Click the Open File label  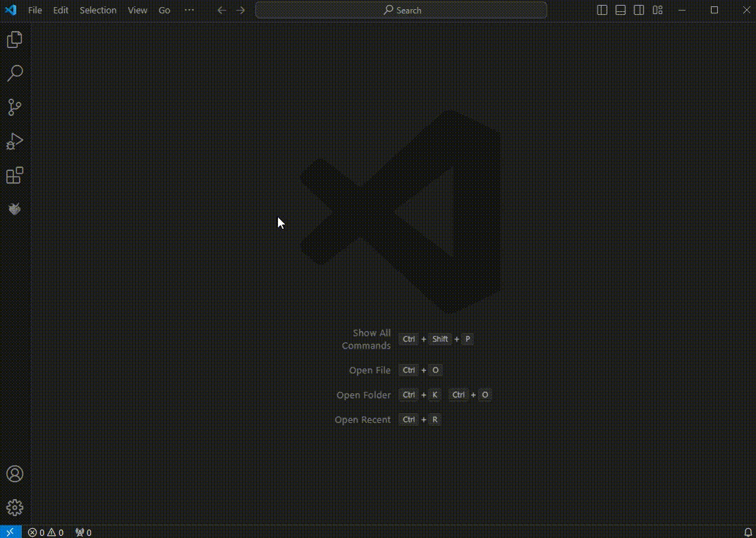point(370,370)
